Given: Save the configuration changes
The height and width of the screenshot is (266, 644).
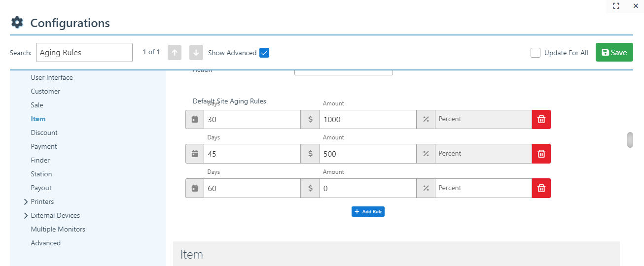Looking at the screenshot, I should pos(614,53).
